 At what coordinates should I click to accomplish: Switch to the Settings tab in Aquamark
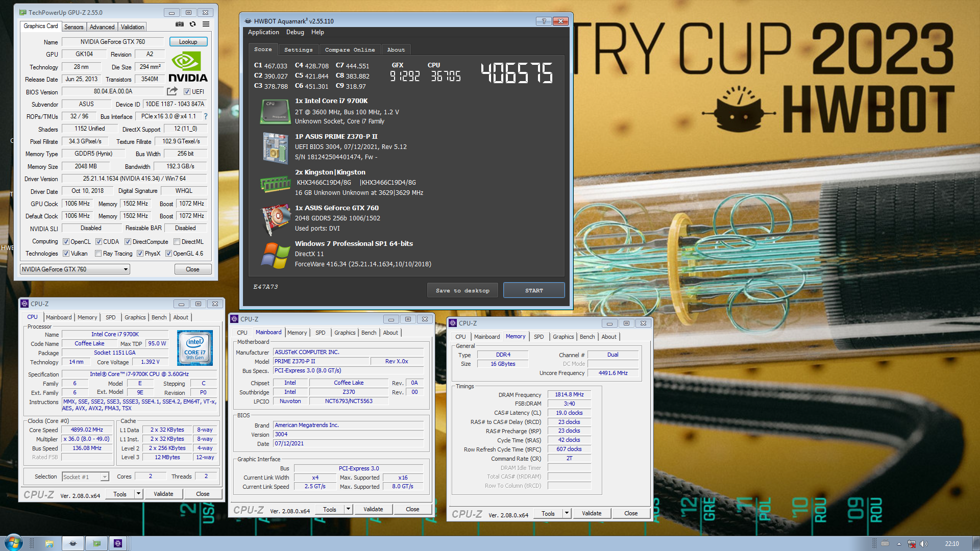coord(298,49)
